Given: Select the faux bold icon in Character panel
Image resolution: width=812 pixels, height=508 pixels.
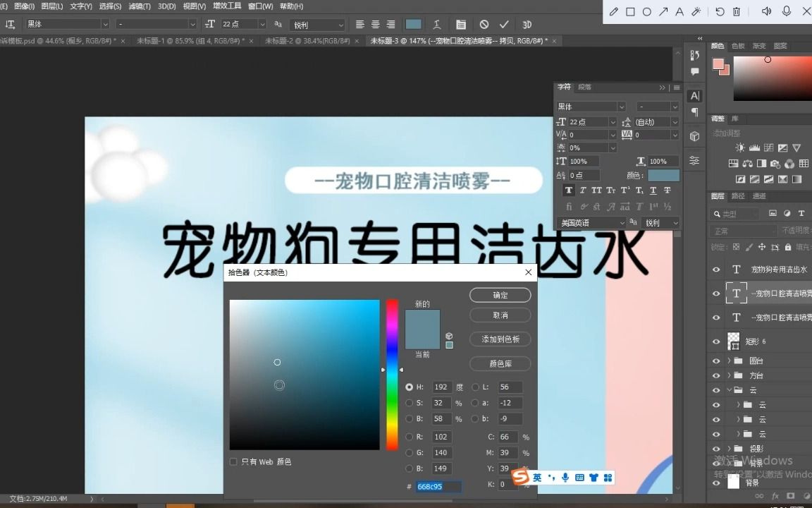Looking at the screenshot, I should tap(569, 190).
